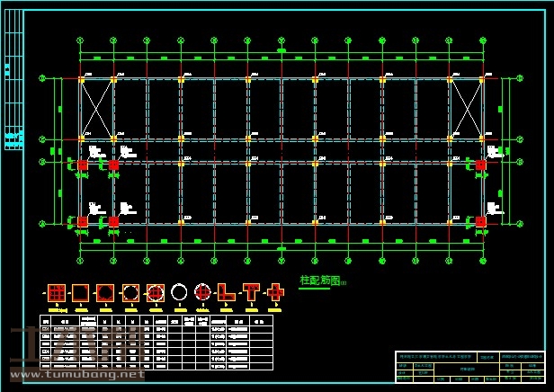Click the cross-shaped column section symbol
Screen dimensions: 554x392
(275, 292)
